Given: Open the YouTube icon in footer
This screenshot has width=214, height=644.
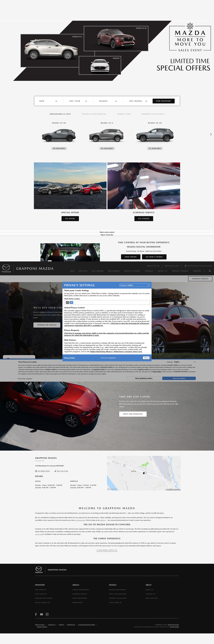Looking at the screenshot, I should 42,614.
